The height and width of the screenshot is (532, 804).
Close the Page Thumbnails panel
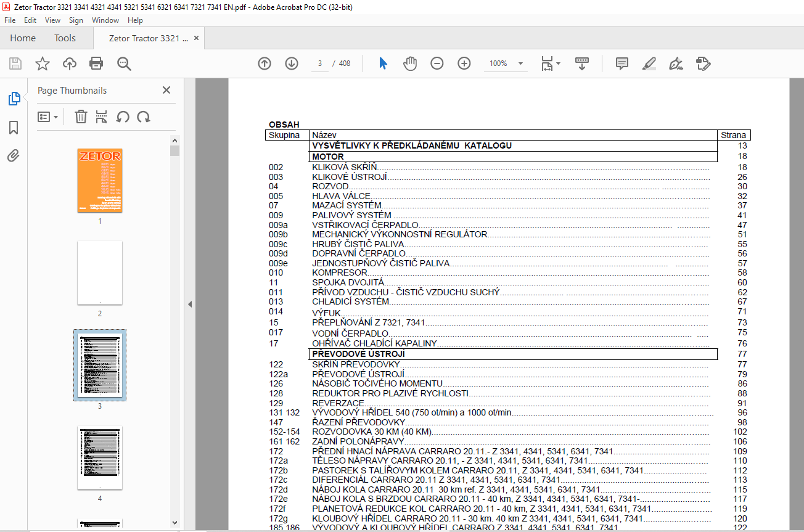point(166,90)
